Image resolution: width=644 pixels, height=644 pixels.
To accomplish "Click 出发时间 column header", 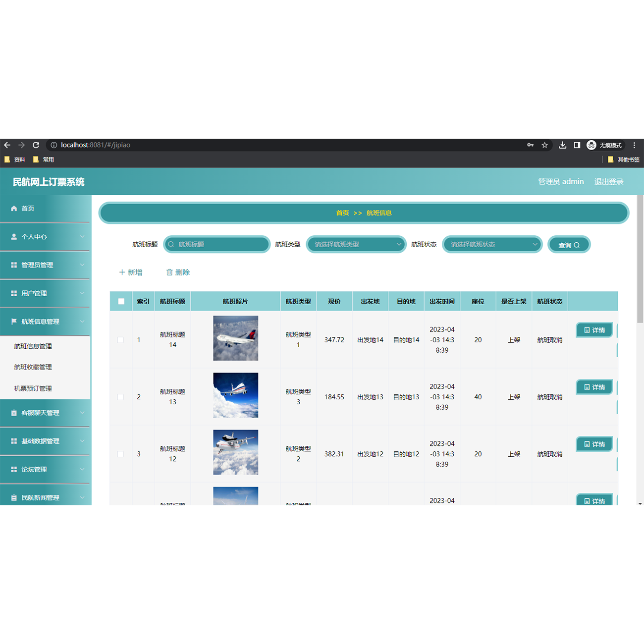I will pyautogui.click(x=442, y=301).
